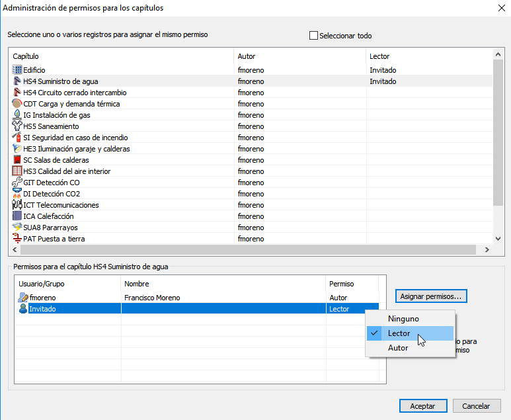Image resolution: width=511 pixels, height=420 pixels.
Task: Click the Nombre column header
Action: point(223,284)
